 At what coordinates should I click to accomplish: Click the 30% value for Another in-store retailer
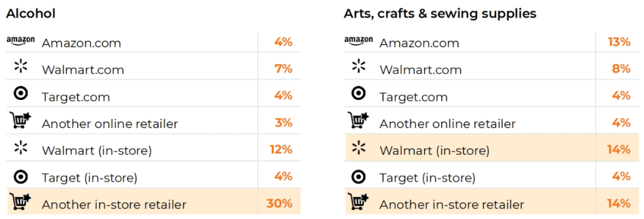[x=279, y=204]
